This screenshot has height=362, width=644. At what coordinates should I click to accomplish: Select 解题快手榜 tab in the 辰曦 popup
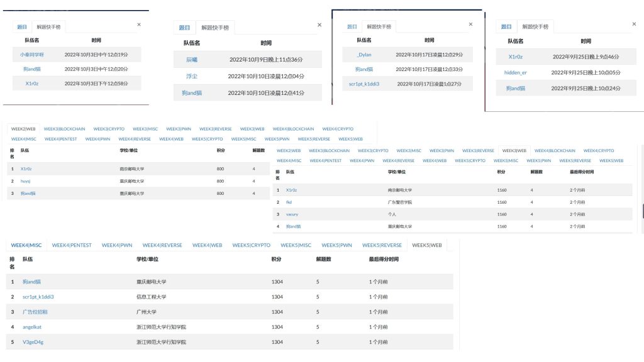(215, 28)
